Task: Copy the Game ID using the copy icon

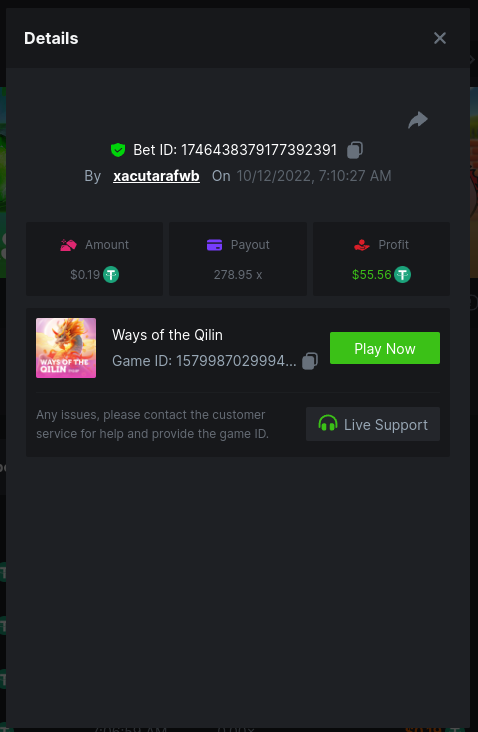Action: tap(310, 361)
